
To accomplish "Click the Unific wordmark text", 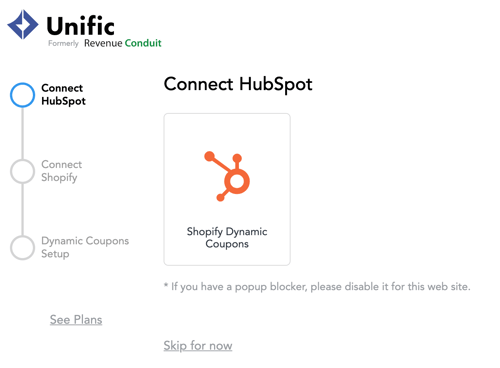I will (81, 26).
